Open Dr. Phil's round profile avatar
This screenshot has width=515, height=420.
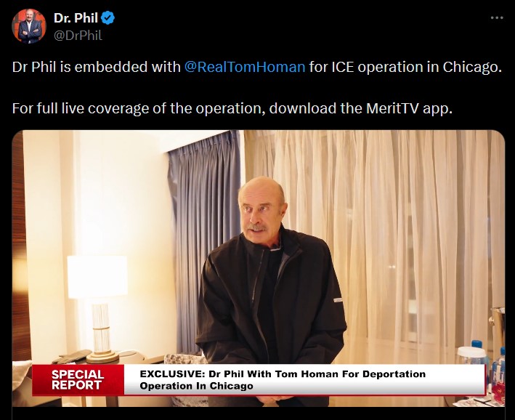coord(29,26)
